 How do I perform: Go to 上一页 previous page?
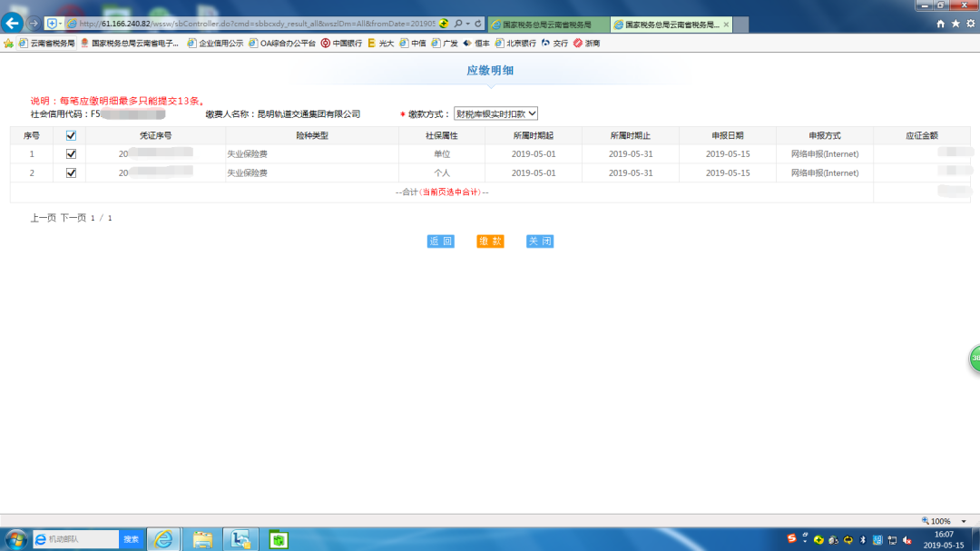[x=44, y=218]
